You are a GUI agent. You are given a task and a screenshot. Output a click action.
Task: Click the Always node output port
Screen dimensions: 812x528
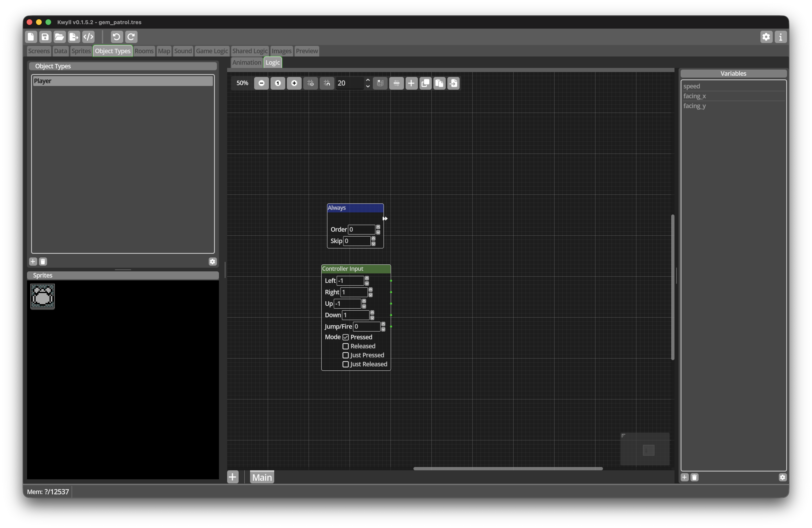[x=385, y=218]
